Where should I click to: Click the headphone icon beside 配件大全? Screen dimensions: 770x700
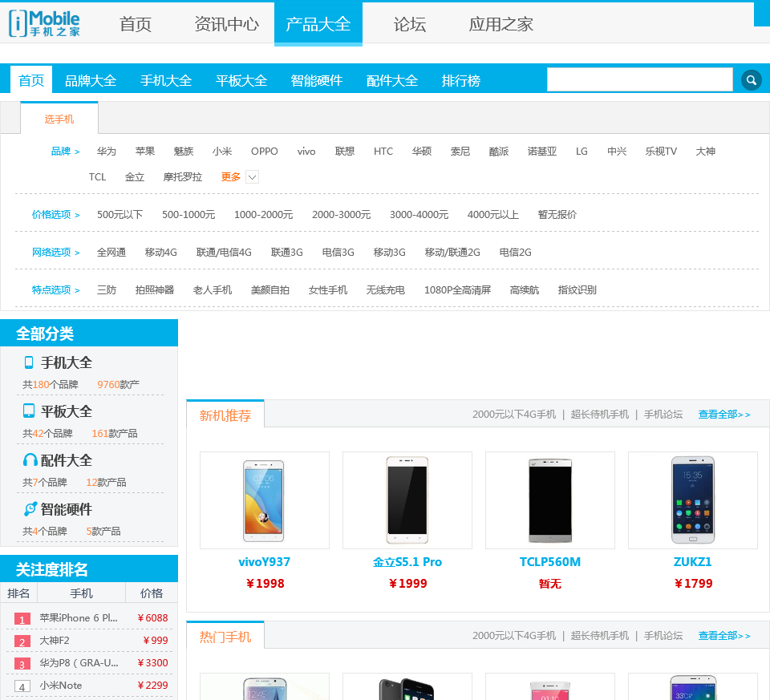click(x=30, y=460)
